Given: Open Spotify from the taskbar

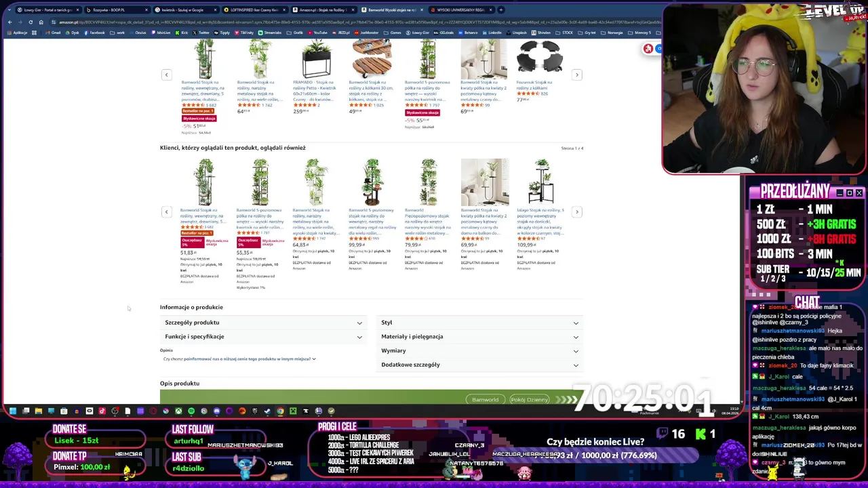Looking at the screenshot, I should coord(191,411).
